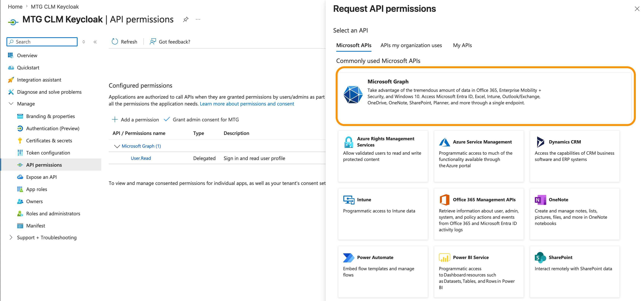
Task: Click the Overview sidebar icon
Action: coord(10,55)
